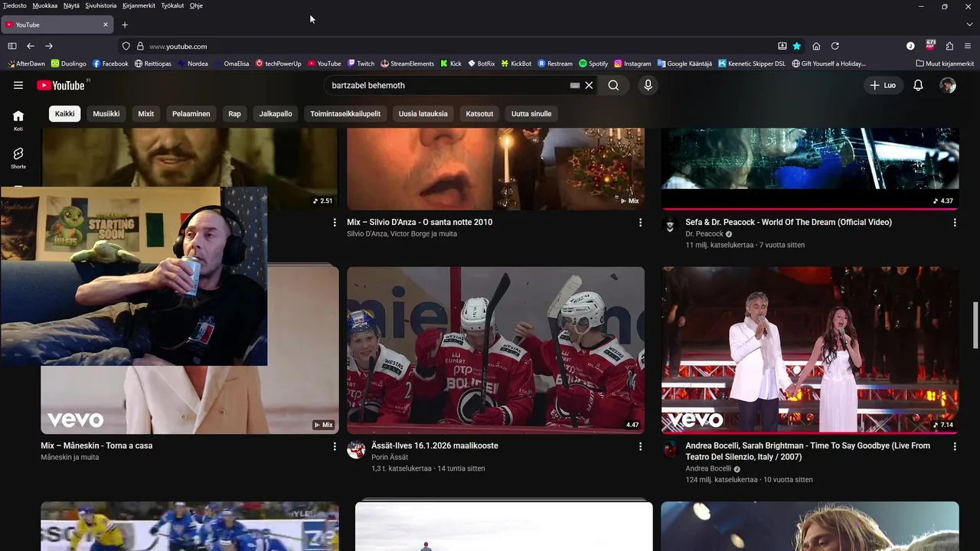
Task: Open the Twitch bookmark
Action: 361,64
